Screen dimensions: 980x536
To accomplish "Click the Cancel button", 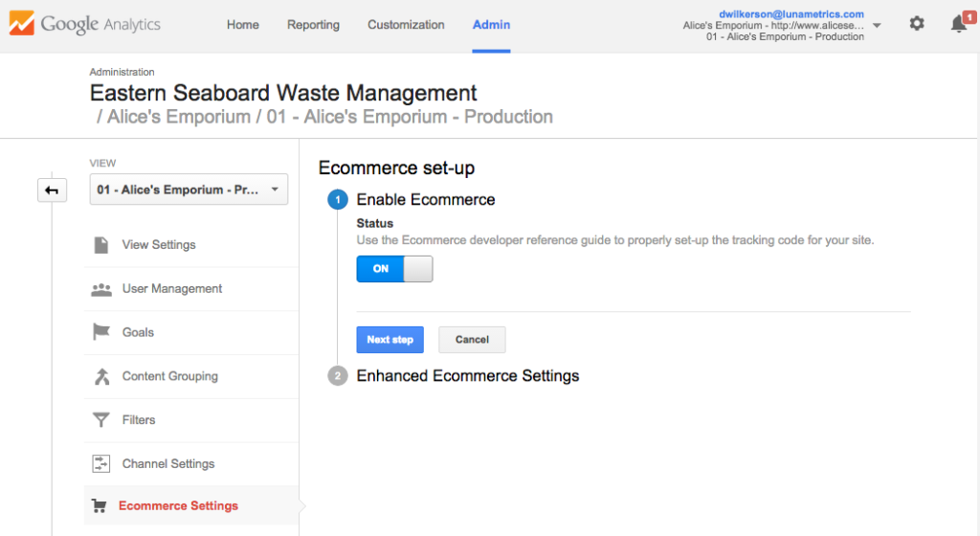I will pyautogui.click(x=472, y=340).
